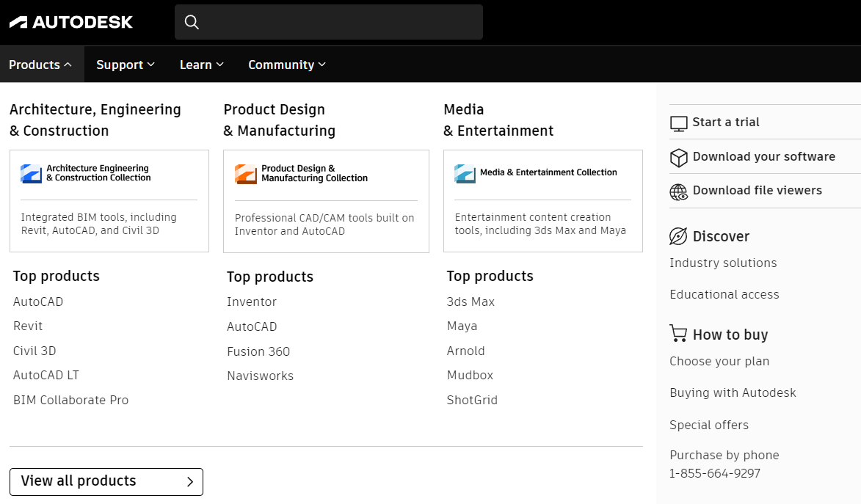
Task: Select the Download your software box icon
Action: 677,157
